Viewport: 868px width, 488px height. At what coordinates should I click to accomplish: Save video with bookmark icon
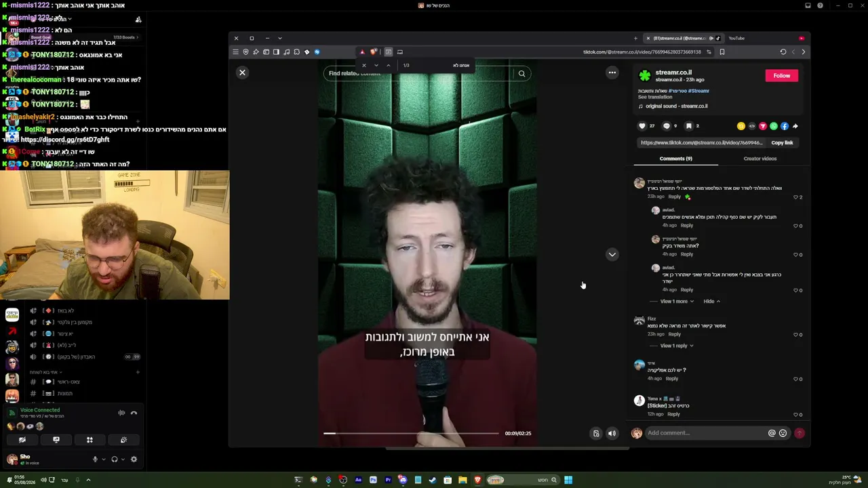pyautogui.click(x=688, y=126)
